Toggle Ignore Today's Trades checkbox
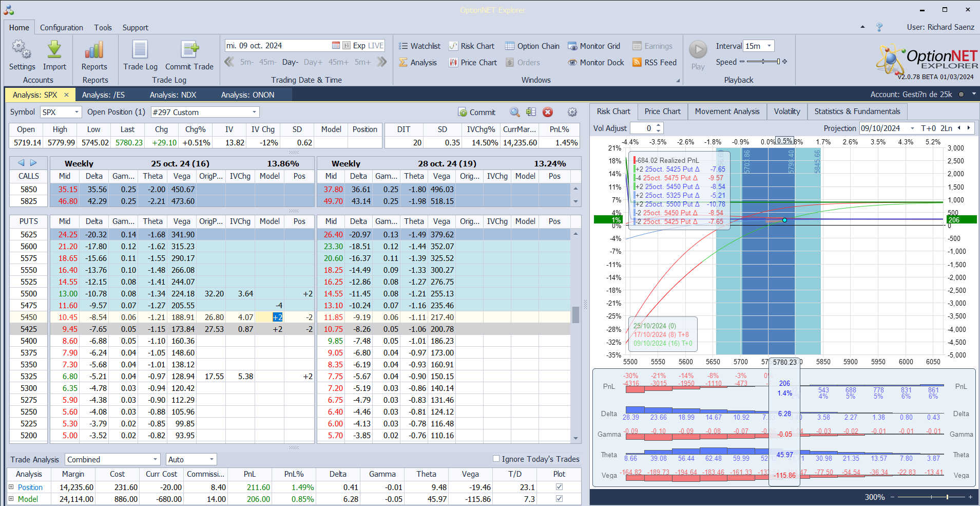The width and height of the screenshot is (980, 506). [496, 459]
